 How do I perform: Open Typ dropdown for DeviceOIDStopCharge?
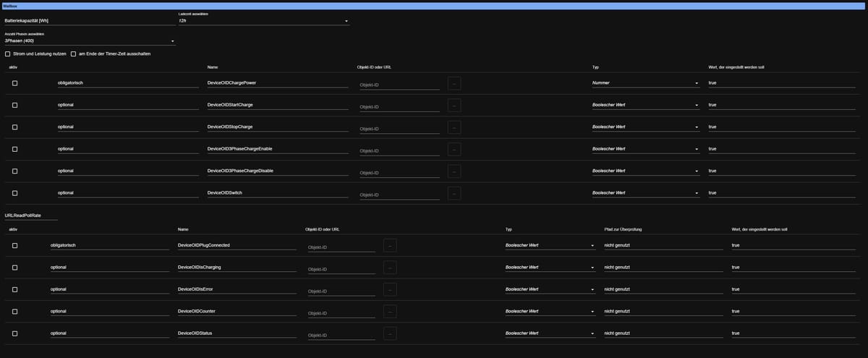(x=645, y=127)
